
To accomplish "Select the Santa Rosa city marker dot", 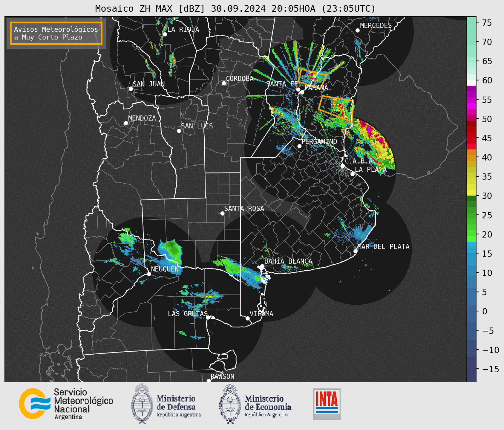I will coord(222,213).
